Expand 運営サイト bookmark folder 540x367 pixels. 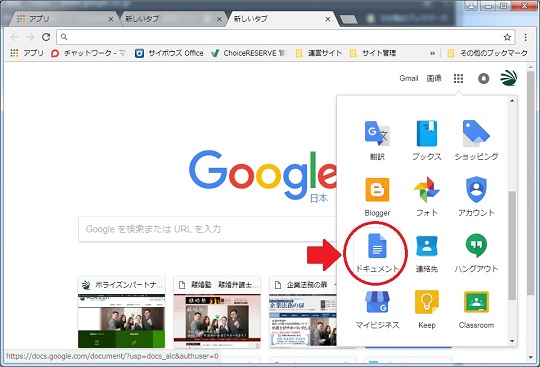pyautogui.click(x=319, y=53)
